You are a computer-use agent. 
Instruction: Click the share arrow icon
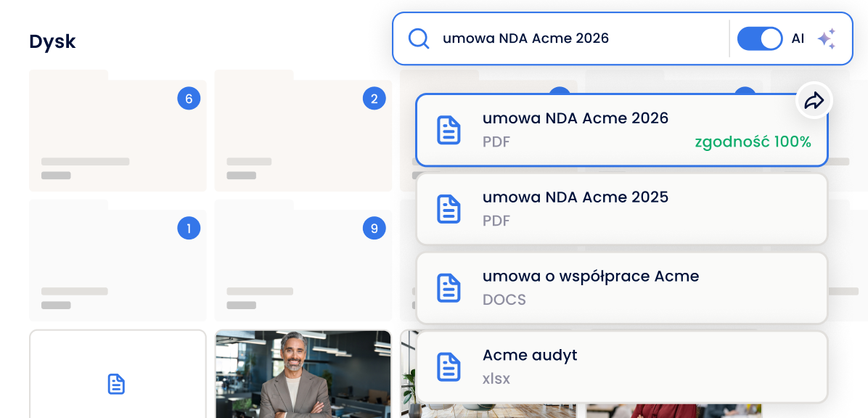[814, 101]
